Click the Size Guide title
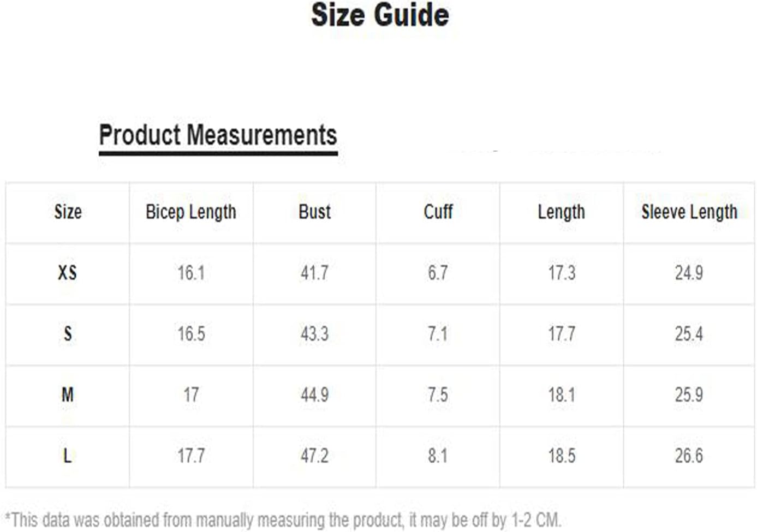 point(380,15)
